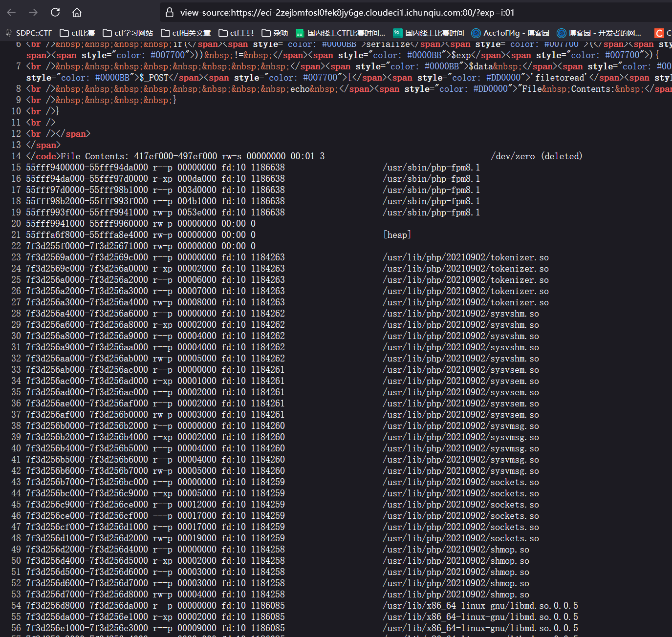Click '/dev/zero (deleted)' text on line 14
This screenshot has height=637, width=672.
tap(537, 156)
